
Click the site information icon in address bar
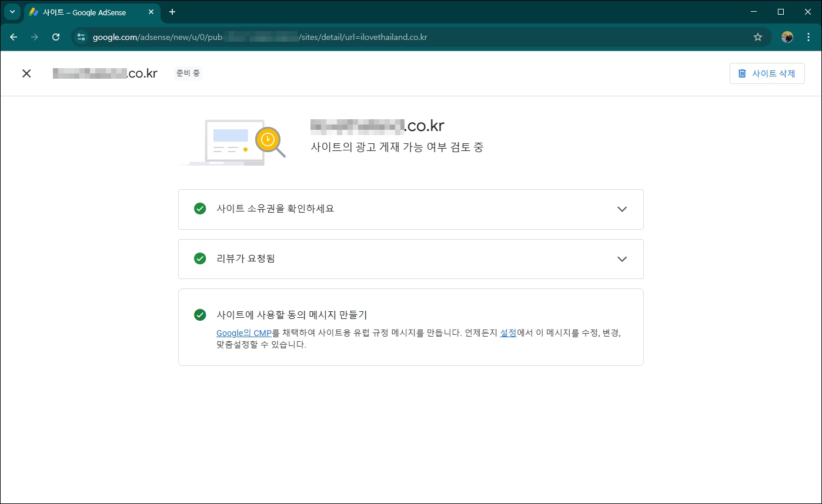[80, 36]
